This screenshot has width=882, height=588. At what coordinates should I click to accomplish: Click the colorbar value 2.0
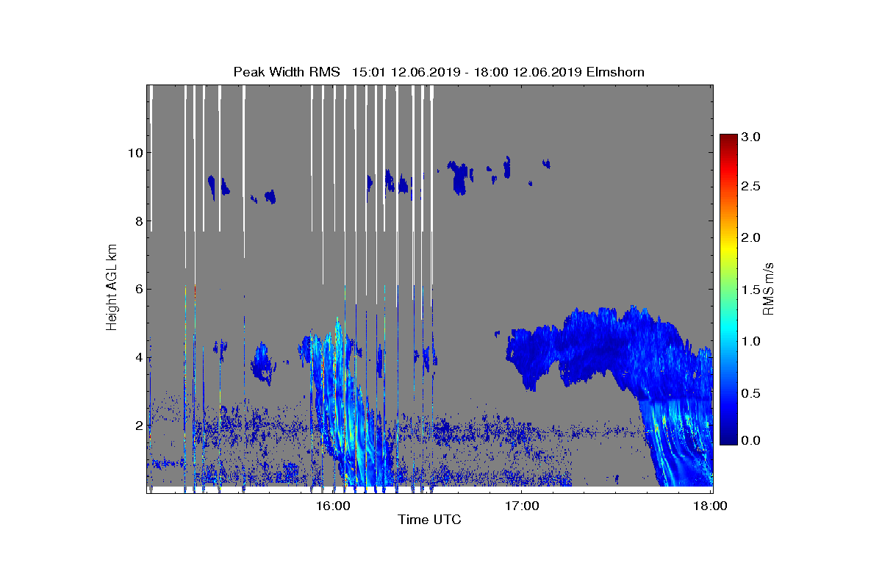tap(751, 237)
